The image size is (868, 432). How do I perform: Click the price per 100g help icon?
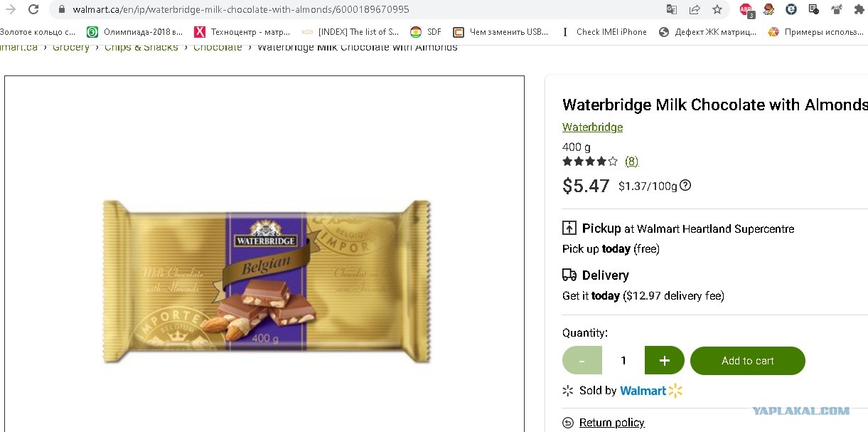[685, 186]
